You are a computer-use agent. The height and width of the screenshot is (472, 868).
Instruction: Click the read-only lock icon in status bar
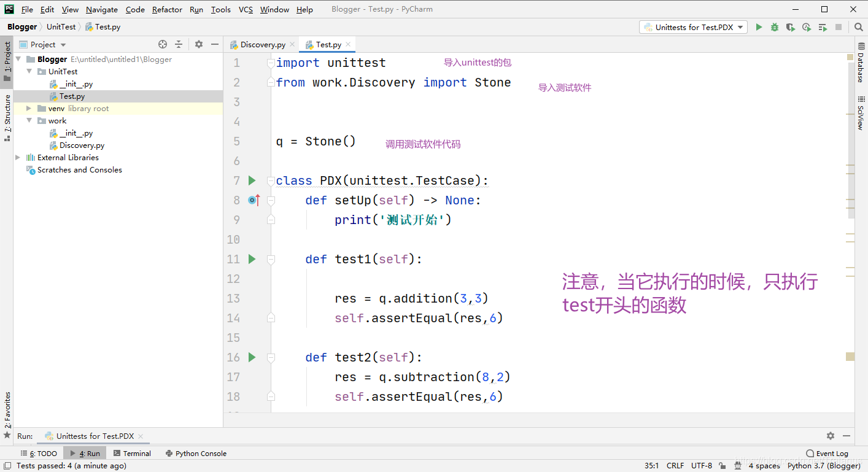(x=722, y=466)
